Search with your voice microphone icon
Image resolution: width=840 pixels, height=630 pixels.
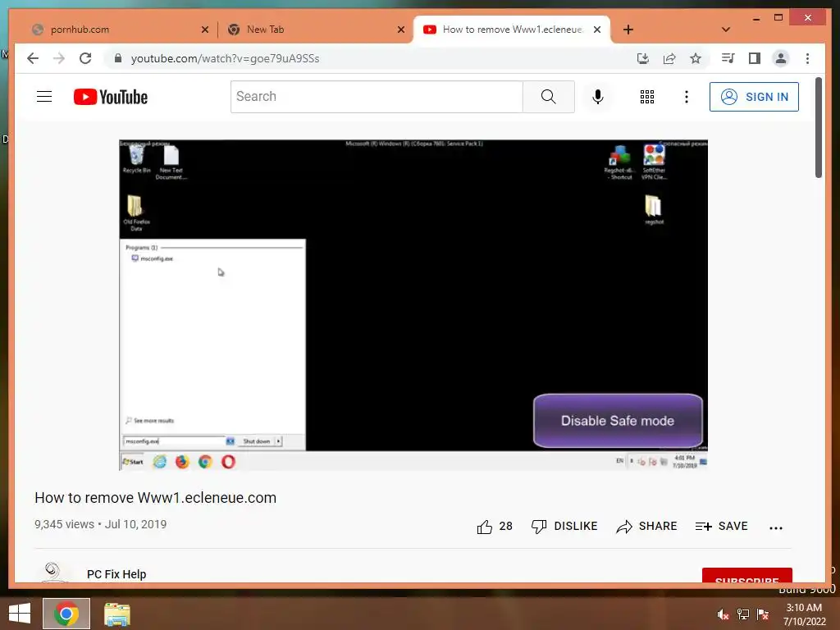point(598,97)
